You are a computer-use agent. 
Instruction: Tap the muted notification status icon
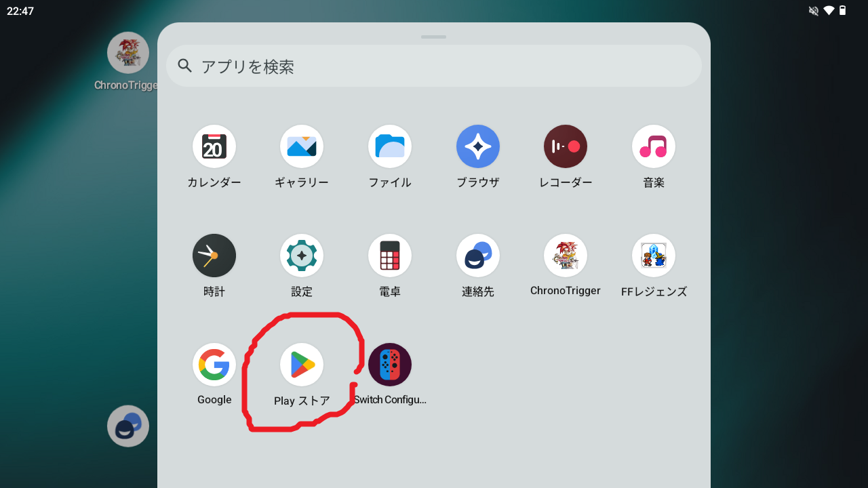[x=814, y=10]
